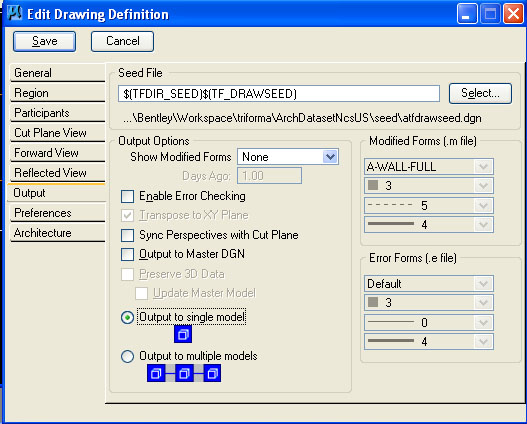
Task: Check Output to Master DGN option
Action: [127, 254]
